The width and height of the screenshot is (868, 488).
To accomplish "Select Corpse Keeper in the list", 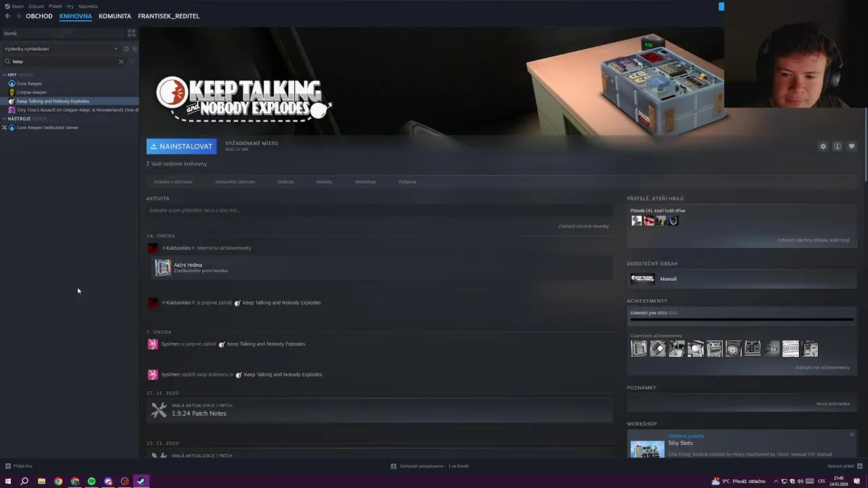I will (x=31, y=92).
